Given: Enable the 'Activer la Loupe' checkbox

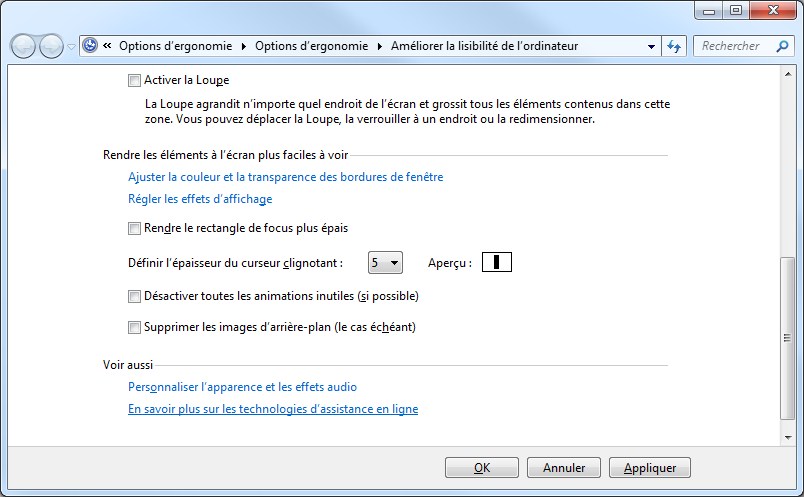Looking at the screenshot, I should coord(135,80).
